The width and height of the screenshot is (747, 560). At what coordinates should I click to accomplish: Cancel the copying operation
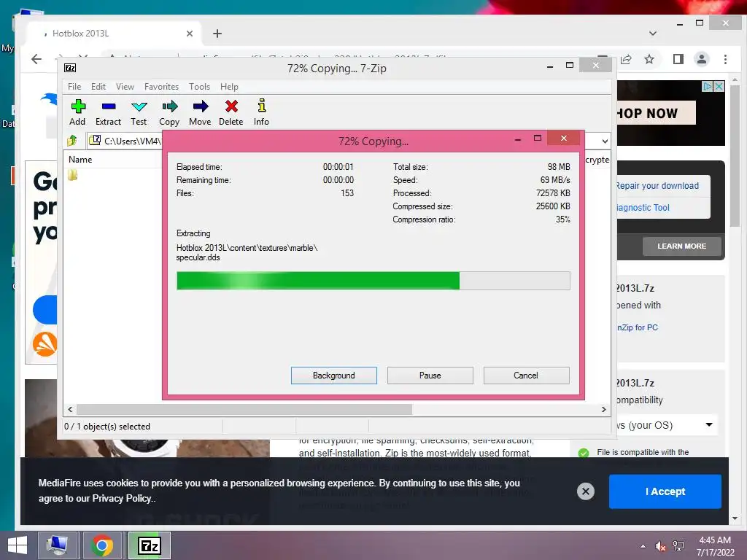click(x=526, y=376)
